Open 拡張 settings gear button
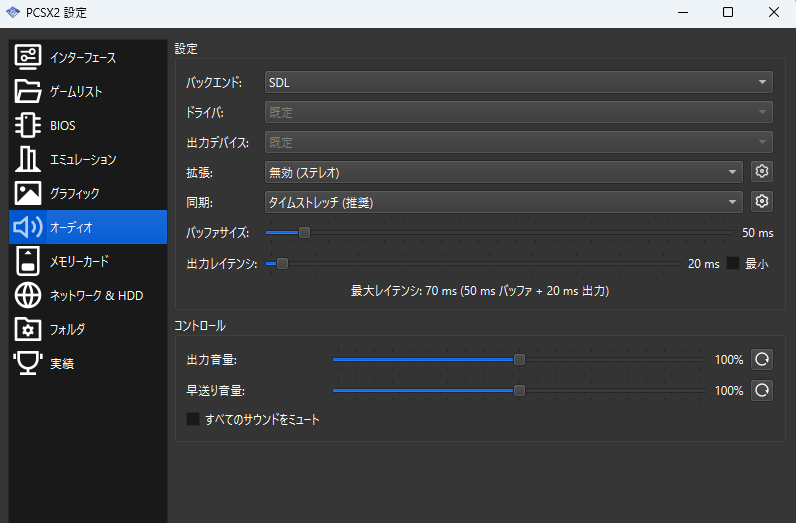This screenshot has width=796, height=523. [x=762, y=172]
